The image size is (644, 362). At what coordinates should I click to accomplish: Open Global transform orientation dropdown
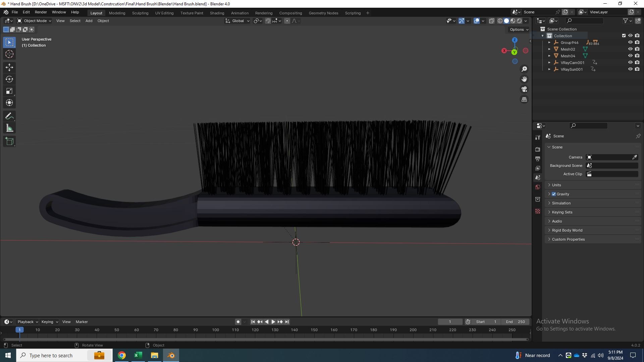pyautogui.click(x=237, y=21)
